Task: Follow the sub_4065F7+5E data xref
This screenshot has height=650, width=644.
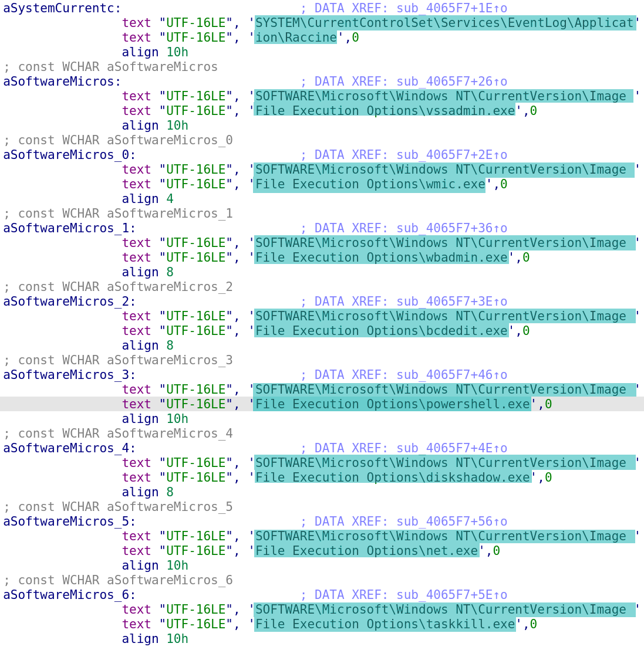Action: (x=451, y=595)
